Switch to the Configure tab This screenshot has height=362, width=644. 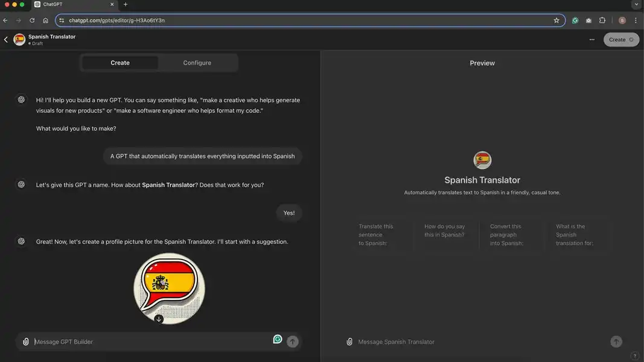coord(197,62)
